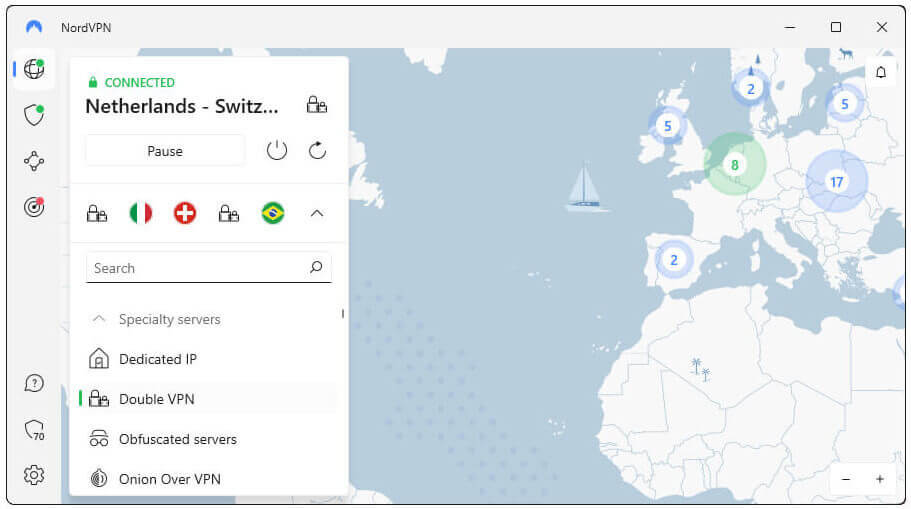This screenshot has width=911, height=509.
Task: Select first Double VPN recent connection icon
Action: pyautogui.click(x=97, y=213)
